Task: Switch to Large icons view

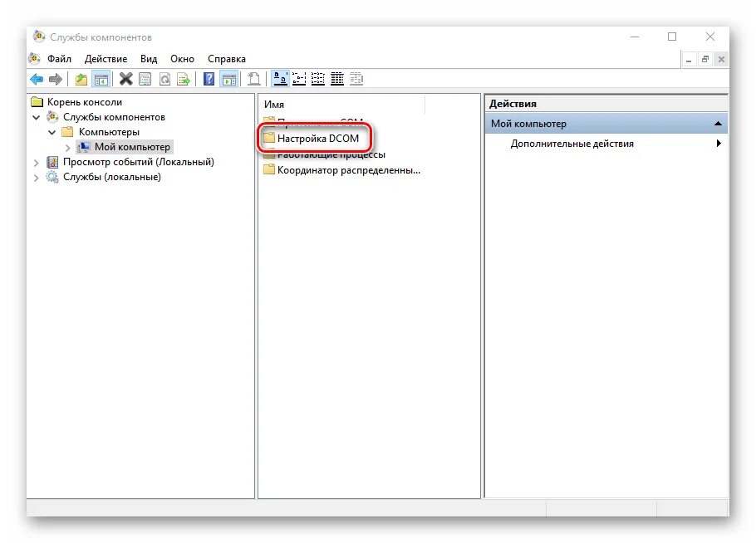Action: click(280, 79)
